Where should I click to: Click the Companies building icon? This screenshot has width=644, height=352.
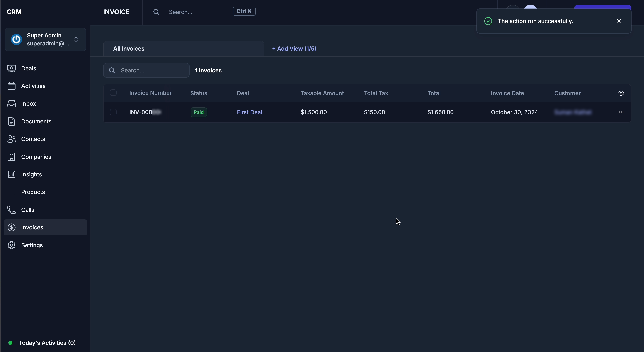click(x=11, y=157)
